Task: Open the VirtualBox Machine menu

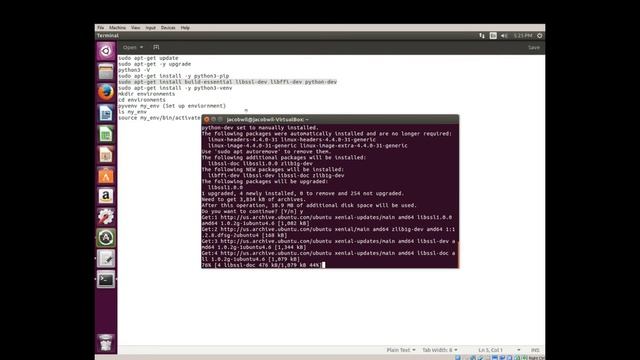Action: pos(117,28)
